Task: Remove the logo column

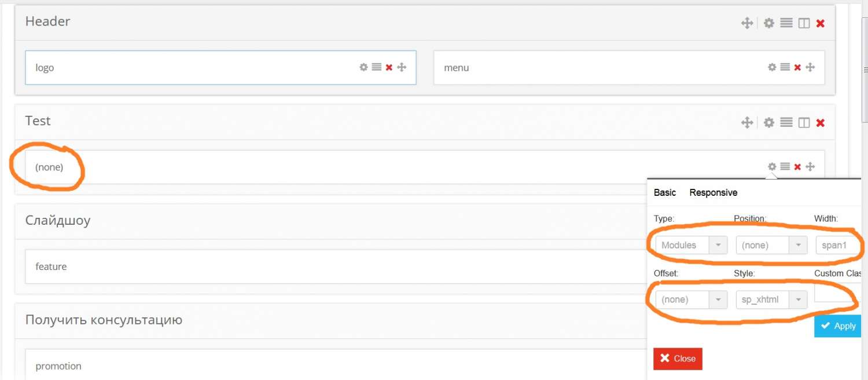Action: click(x=389, y=67)
